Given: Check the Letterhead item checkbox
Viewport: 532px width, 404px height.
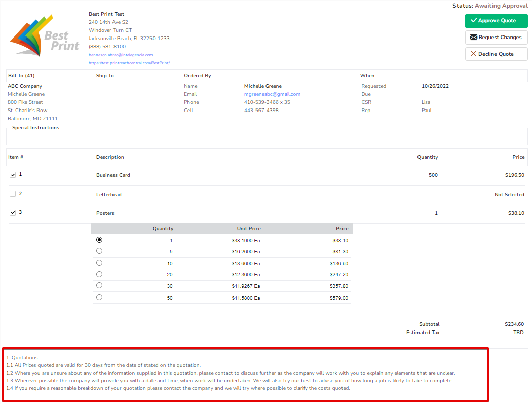Looking at the screenshot, I should tap(13, 194).
